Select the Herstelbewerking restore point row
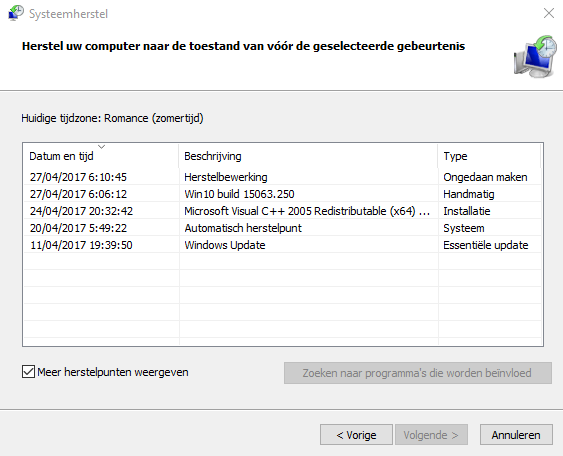Image resolution: width=563 pixels, height=456 pixels. click(x=283, y=177)
